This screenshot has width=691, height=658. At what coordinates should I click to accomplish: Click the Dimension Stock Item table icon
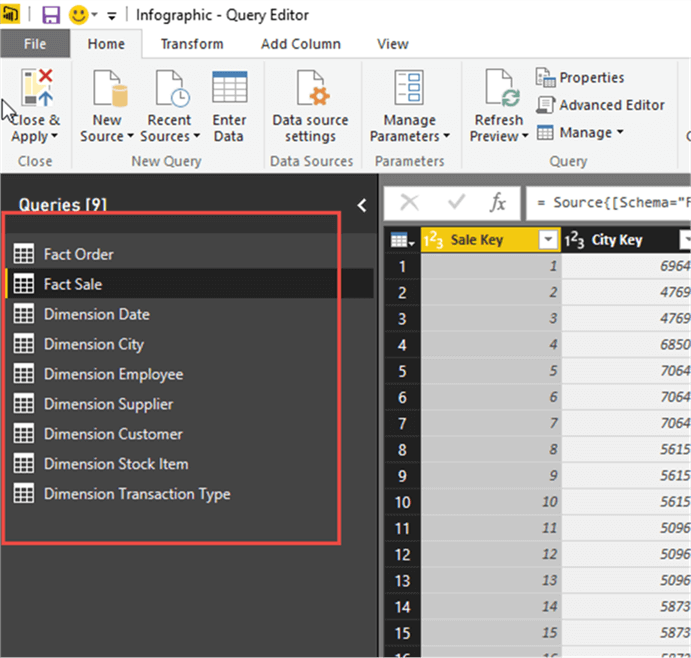(23, 464)
